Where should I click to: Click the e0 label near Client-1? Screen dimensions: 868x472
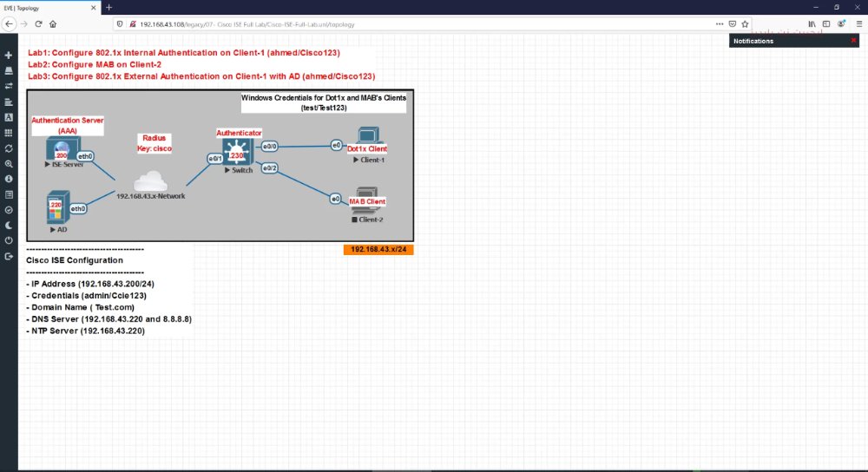click(336, 145)
